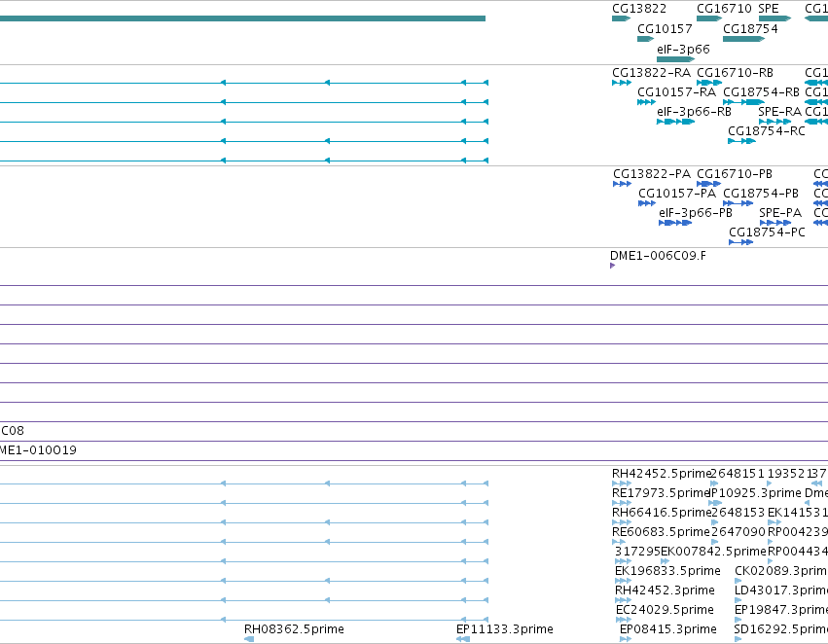
Task: Select the DME1-006C09.F feature label
Action: 658,256
